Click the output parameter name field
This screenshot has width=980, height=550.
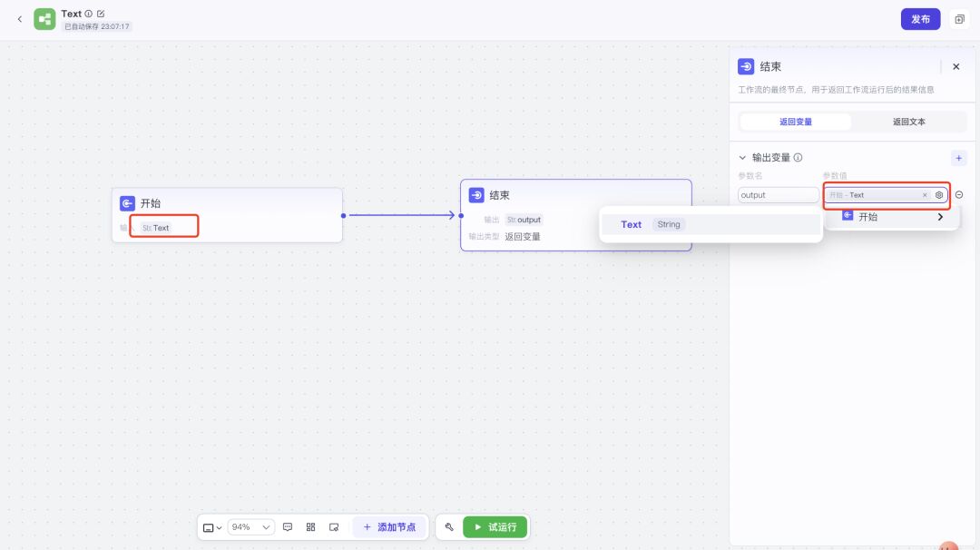[x=778, y=195]
